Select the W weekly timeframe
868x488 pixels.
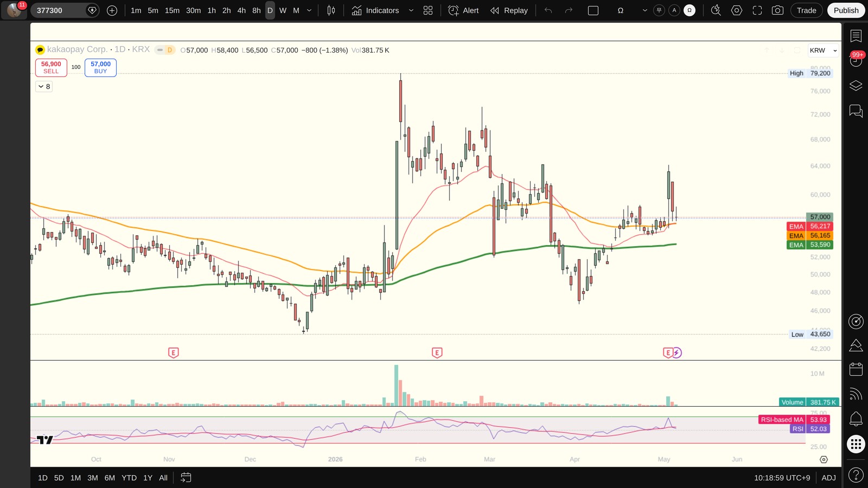coord(283,10)
